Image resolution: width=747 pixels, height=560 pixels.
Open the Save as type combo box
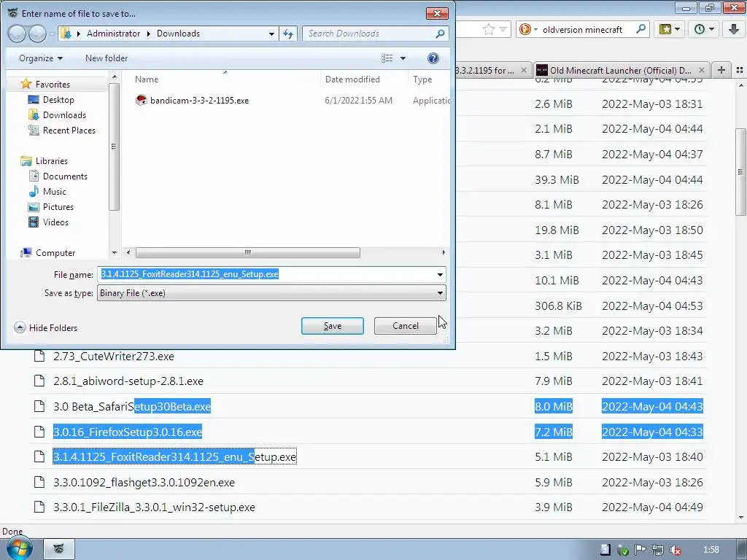[x=271, y=293]
